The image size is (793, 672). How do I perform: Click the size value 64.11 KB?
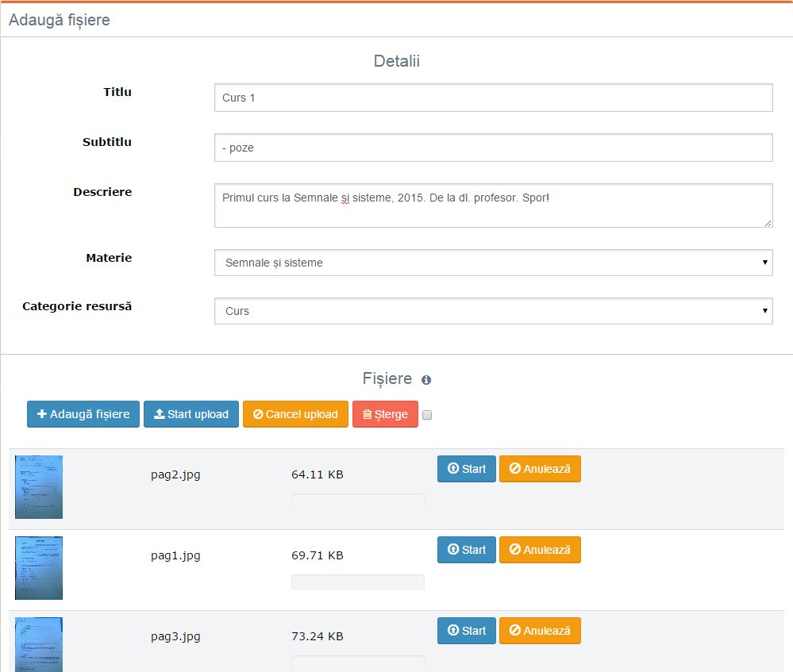(318, 474)
